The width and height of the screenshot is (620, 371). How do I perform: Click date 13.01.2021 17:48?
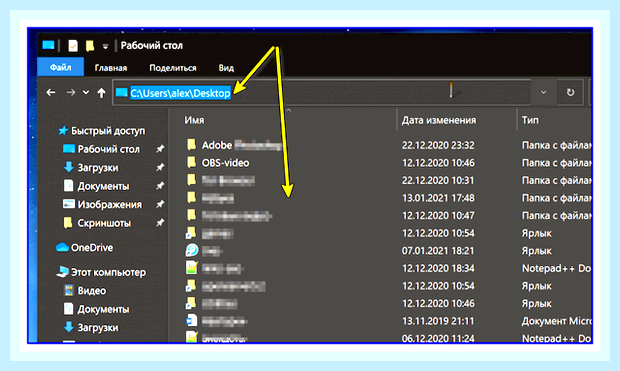click(438, 198)
